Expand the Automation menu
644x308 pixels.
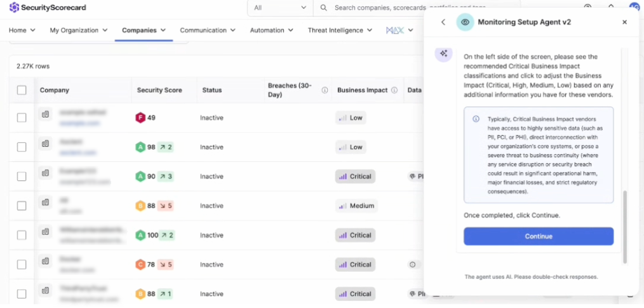[271, 30]
